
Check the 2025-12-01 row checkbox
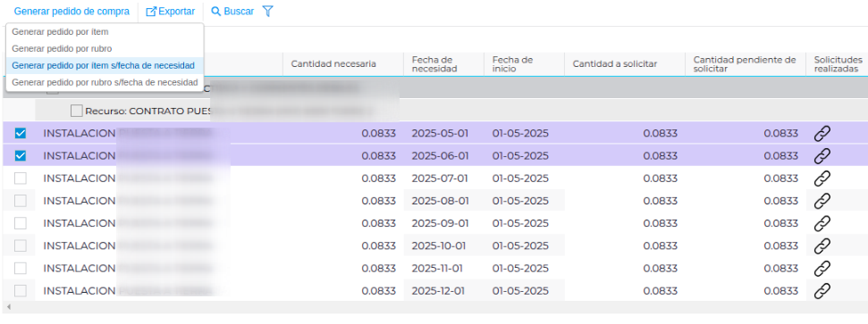21,290
